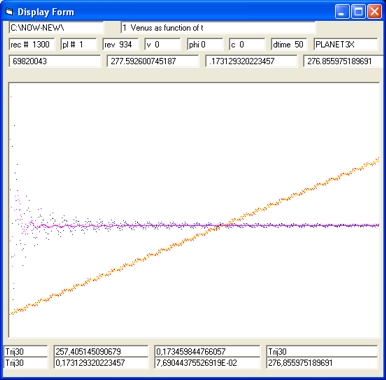
Task: Click the 'pl # 1' field
Action: pyautogui.click(x=79, y=44)
